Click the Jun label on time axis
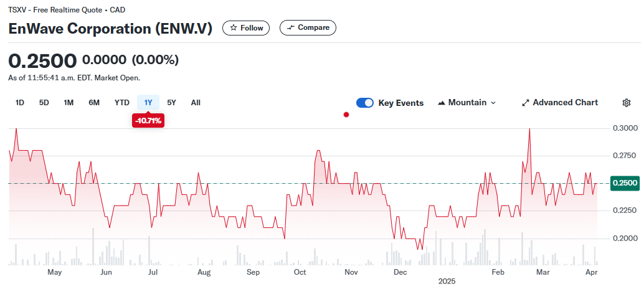Screen dimensions: 644x289 click(x=106, y=273)
